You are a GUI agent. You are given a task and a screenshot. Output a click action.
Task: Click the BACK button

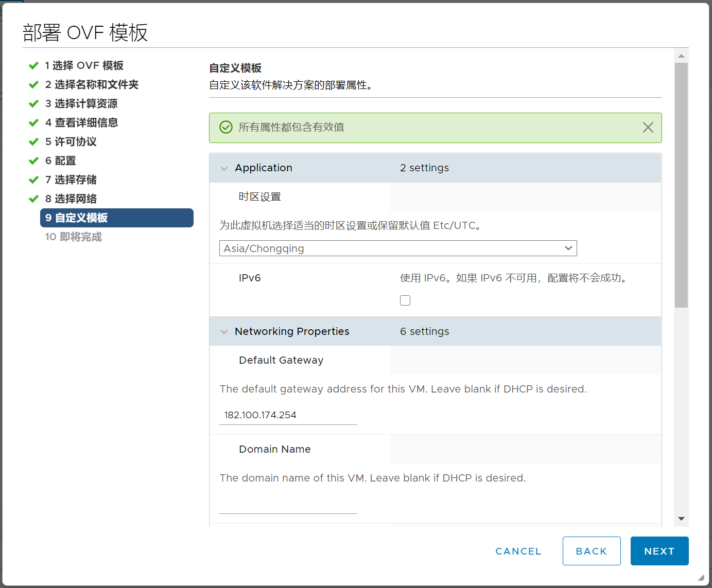pos(591,551)
